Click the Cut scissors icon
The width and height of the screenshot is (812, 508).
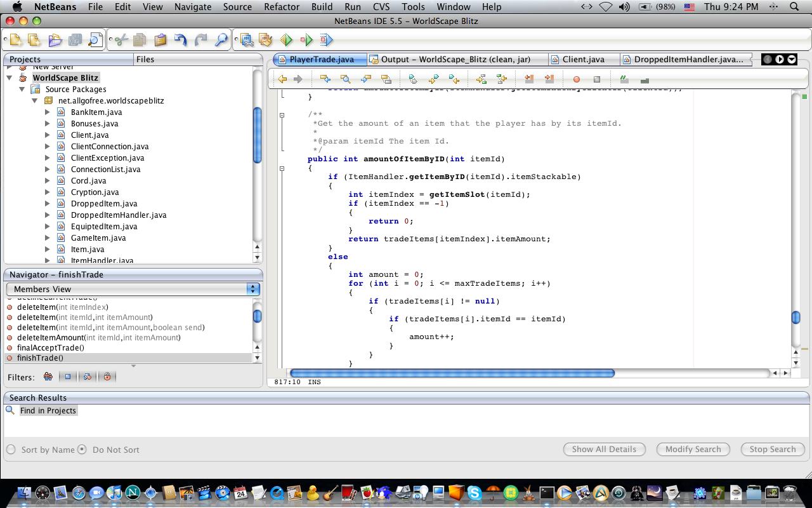pos(121,40)
